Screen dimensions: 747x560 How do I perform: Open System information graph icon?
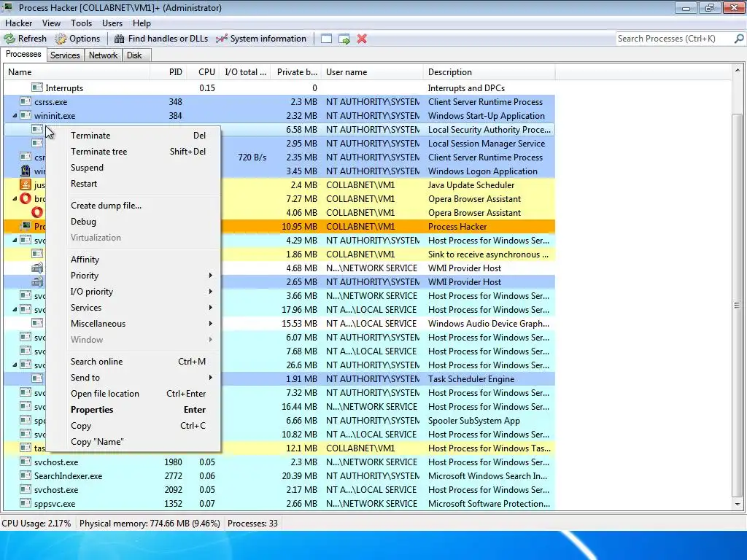[x=222, y=39]
